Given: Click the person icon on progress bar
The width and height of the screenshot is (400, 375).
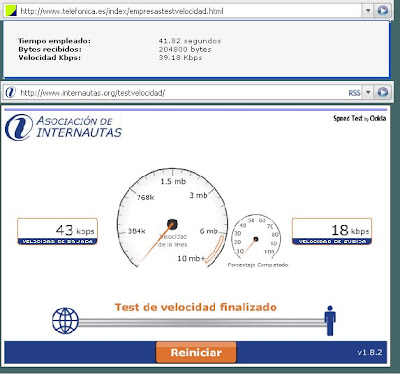Looking at the screenshot, I should [330, 321].
